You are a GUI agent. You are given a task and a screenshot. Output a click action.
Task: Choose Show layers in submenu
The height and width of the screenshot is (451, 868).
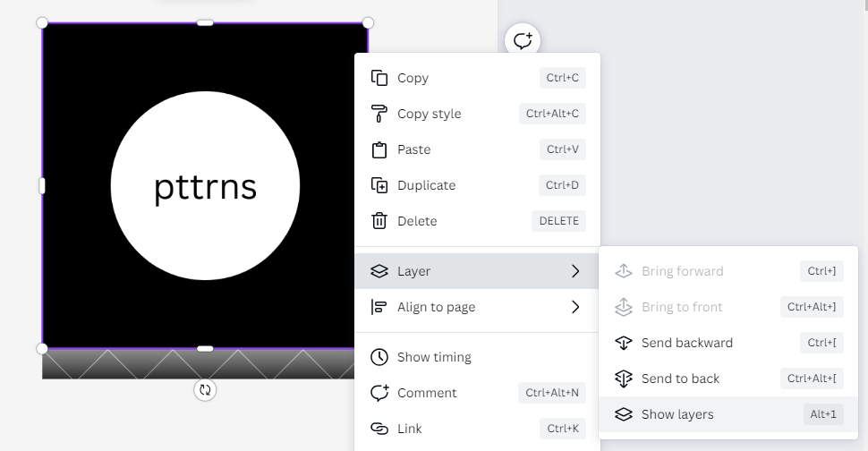pyautogui.click(x=728, y=414)
